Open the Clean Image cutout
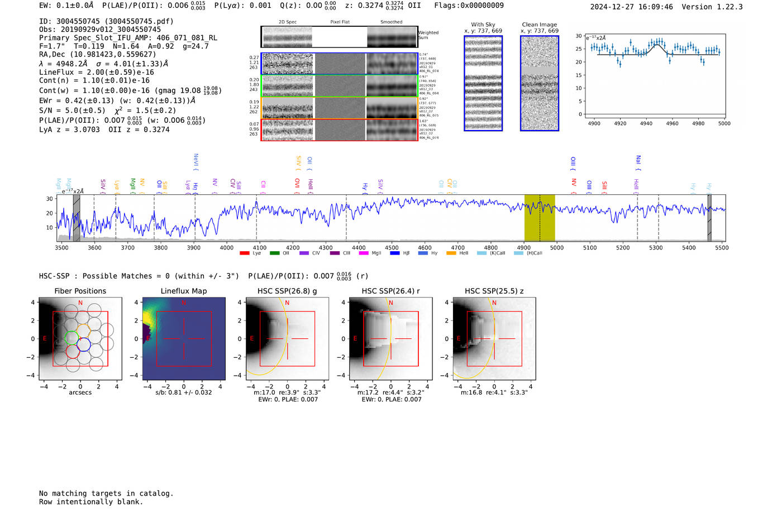782x532 pixels. 540,83
